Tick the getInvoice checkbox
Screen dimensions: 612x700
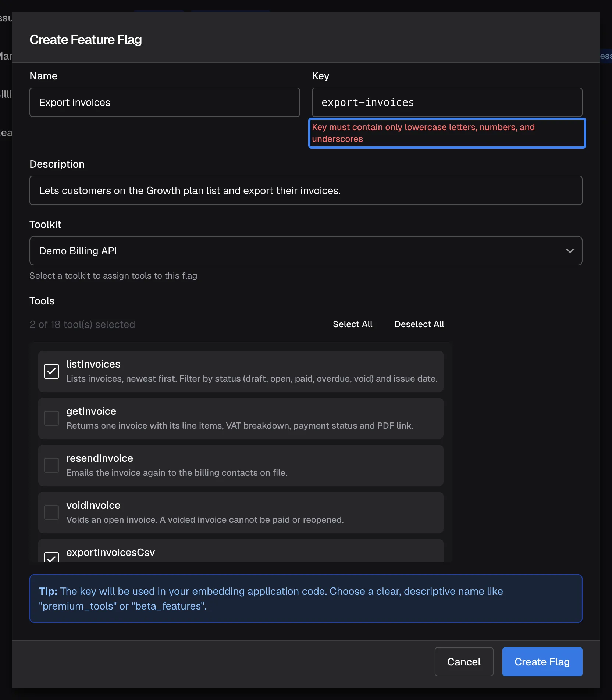click(51, 418)
